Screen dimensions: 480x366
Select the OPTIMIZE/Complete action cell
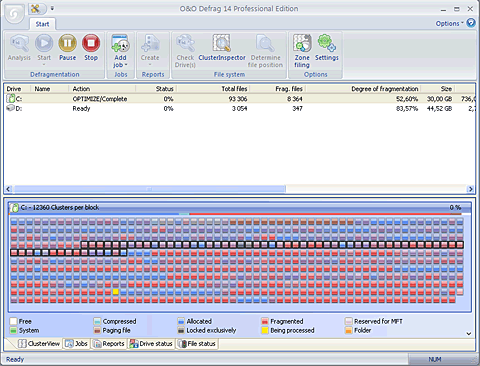(x=100, y=99)
